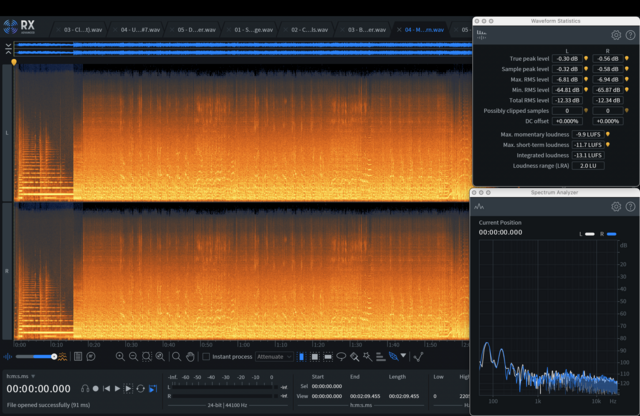The image size is (640, 416).
Task: Reset zoom to full view icon
Action: click(x=160, y=356)
